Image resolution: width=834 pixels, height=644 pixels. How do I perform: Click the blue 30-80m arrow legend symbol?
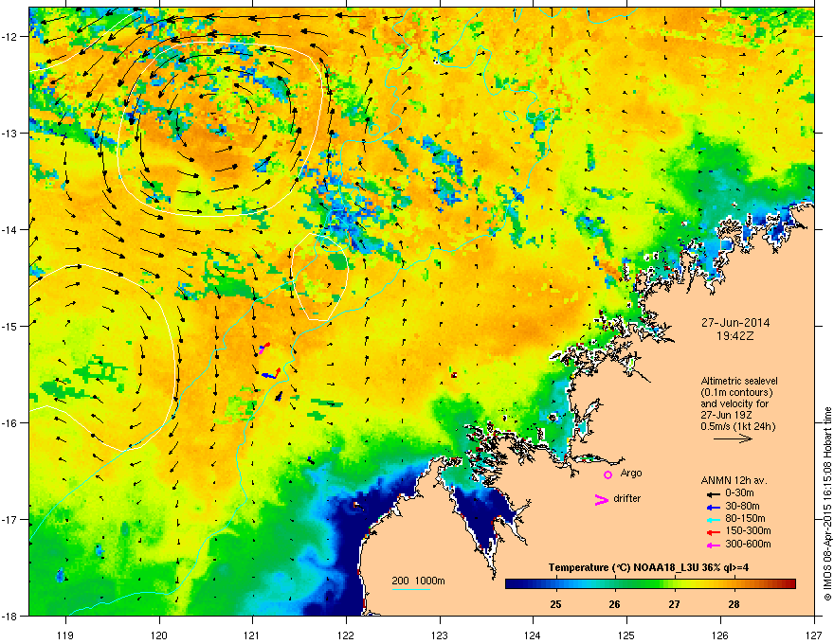713,507
